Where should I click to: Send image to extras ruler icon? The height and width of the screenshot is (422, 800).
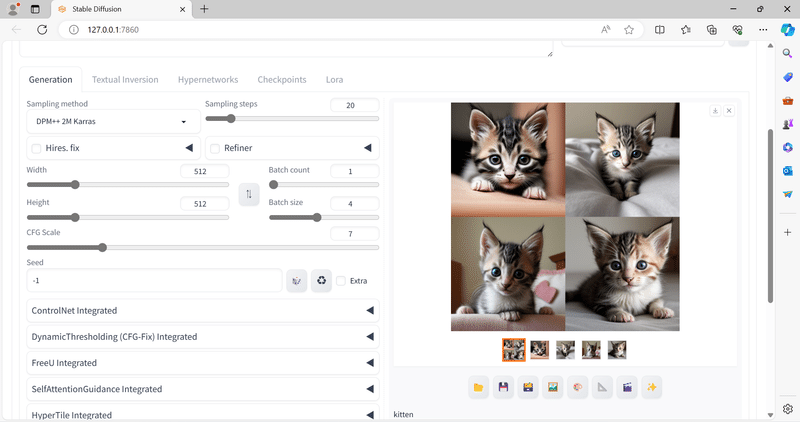(x=602, y=387)
